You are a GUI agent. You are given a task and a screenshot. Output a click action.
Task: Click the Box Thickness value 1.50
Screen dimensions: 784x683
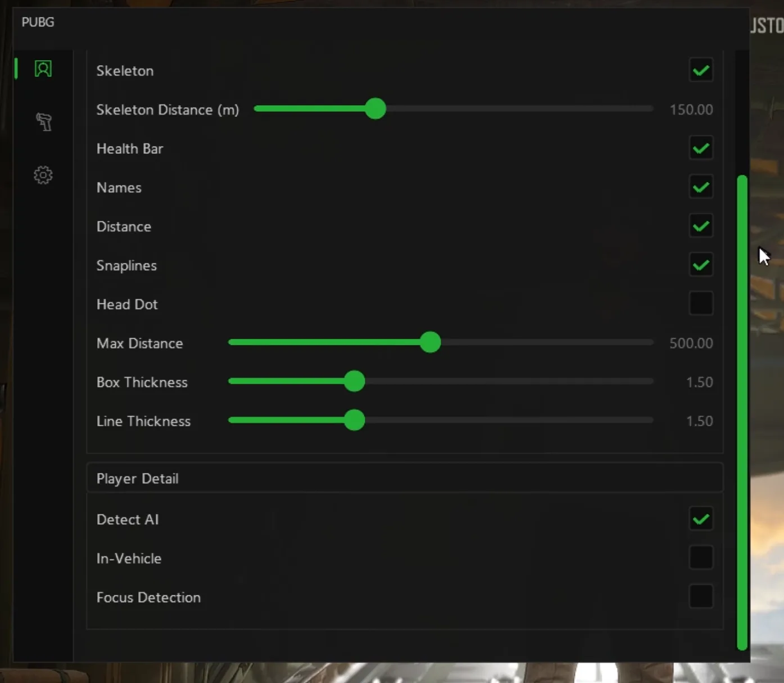coord(700,382)
